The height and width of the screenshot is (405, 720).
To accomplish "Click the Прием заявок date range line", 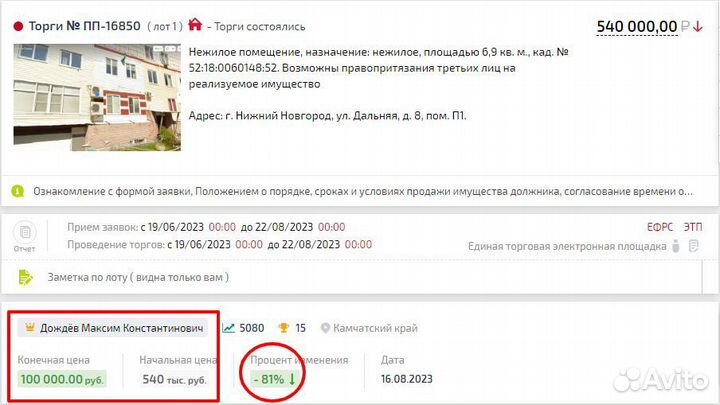I will (206, 227).
